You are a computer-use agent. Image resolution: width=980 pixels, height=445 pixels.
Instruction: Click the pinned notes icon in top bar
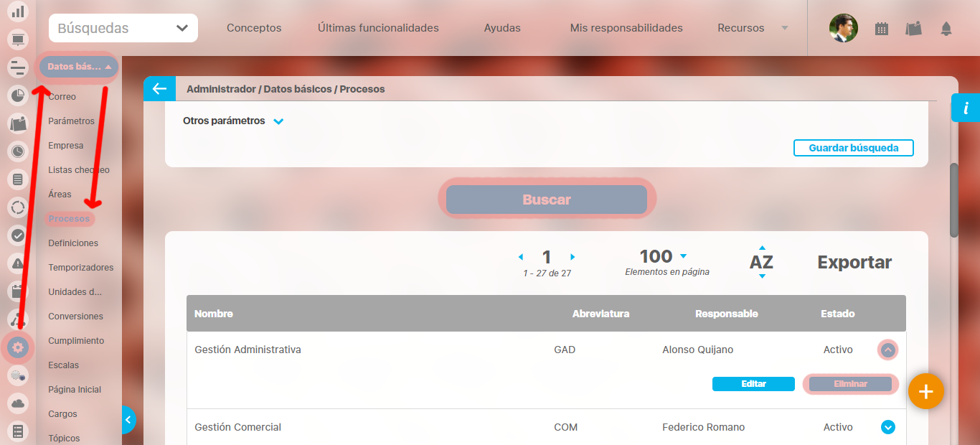(913, 29)
